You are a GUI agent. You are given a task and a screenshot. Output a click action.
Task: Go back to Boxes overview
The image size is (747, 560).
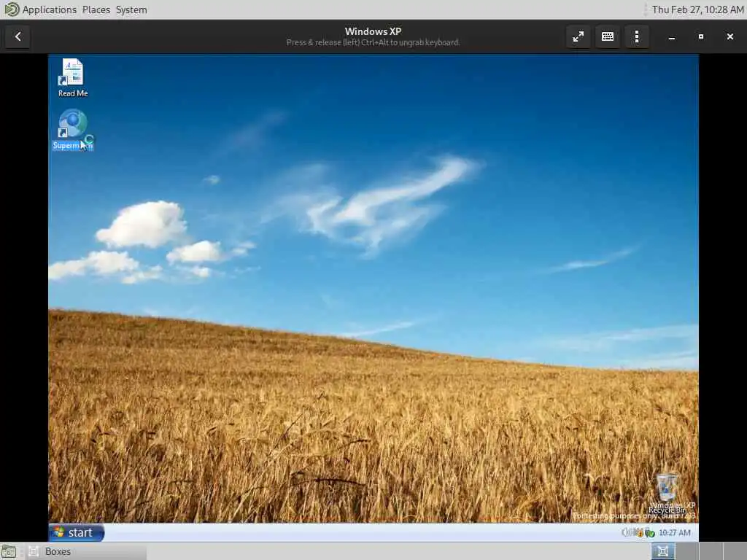(18, 36)
